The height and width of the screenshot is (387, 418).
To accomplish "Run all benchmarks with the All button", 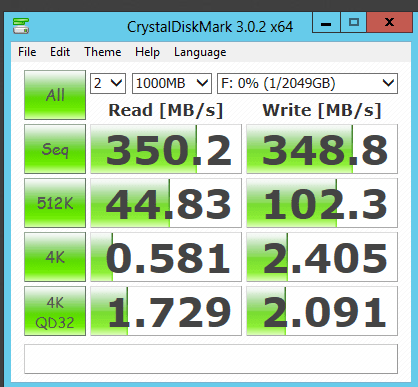I will coord(55,95).
